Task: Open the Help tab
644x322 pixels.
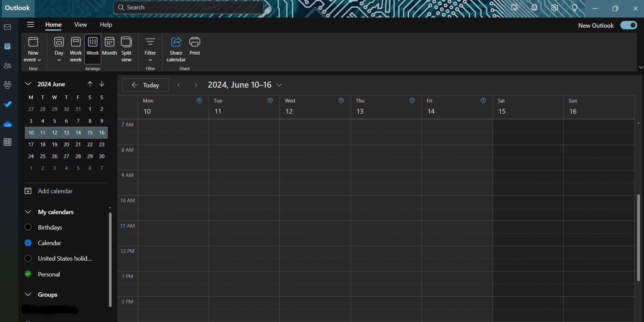Action: pyautogui.click(x=106, y=25)
